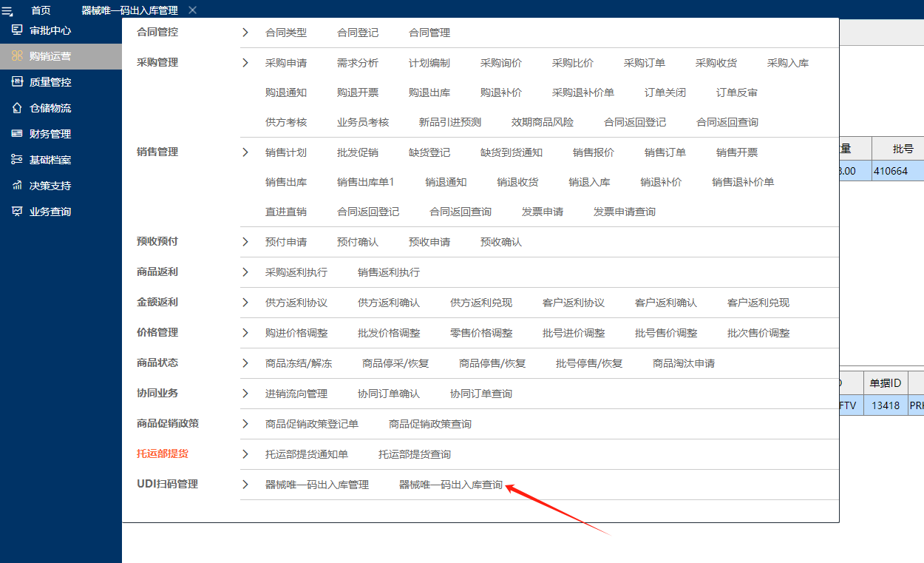Expand the 预收预付 chevron

click(x=245, y=242)
